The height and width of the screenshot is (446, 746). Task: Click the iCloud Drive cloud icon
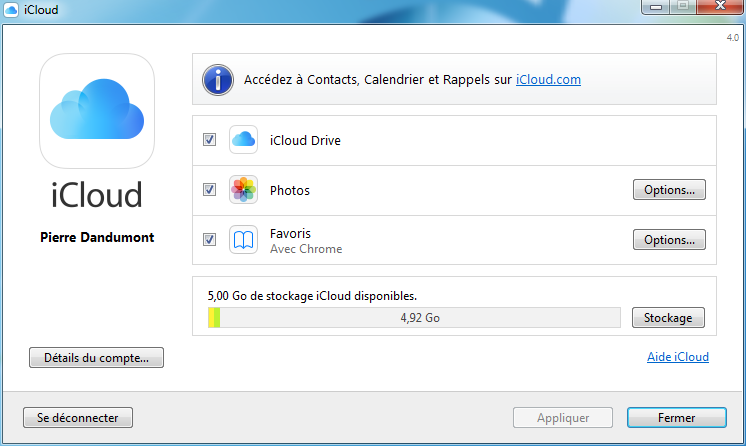243,139
